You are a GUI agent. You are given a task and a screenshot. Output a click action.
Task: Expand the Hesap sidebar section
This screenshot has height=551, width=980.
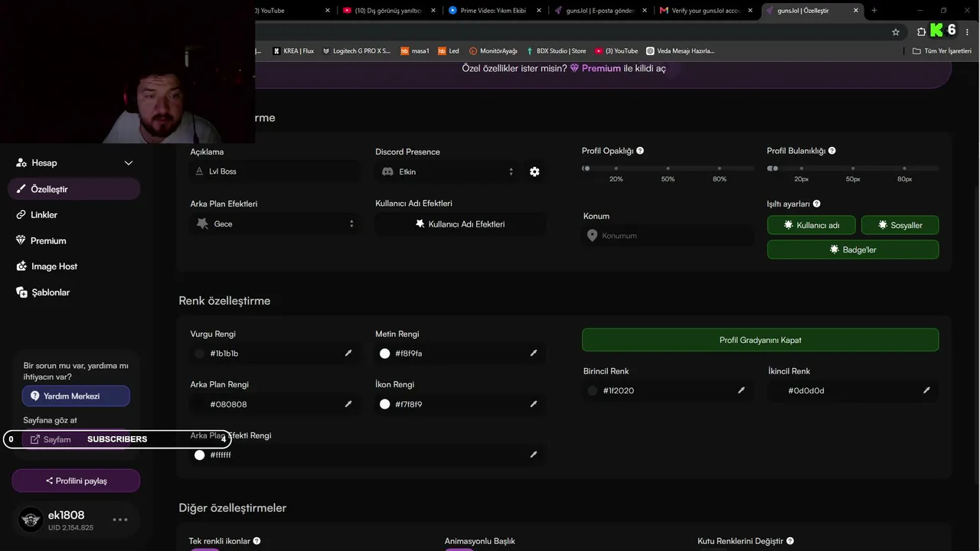[74, 163]
